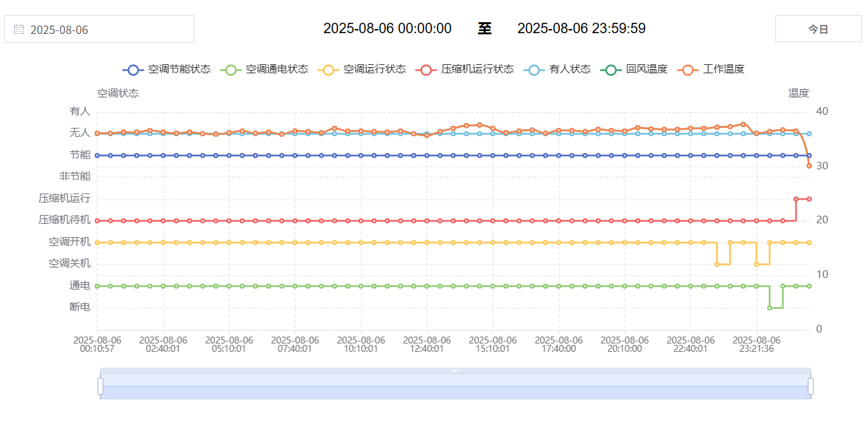Click the end time 2025-08-06 23:59:59 text
This screenshot has width=868, height=423.
pos(581,28)
